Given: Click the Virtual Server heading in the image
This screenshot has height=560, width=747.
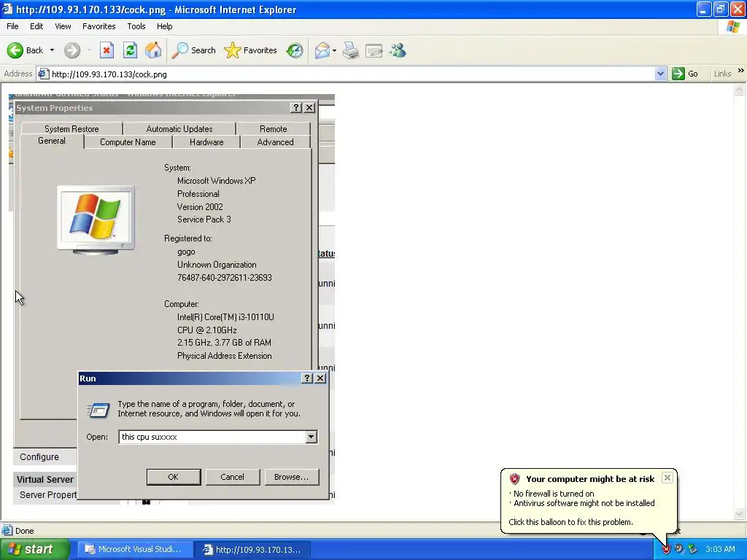Looking at the screenshot, I should click(44, 480).
